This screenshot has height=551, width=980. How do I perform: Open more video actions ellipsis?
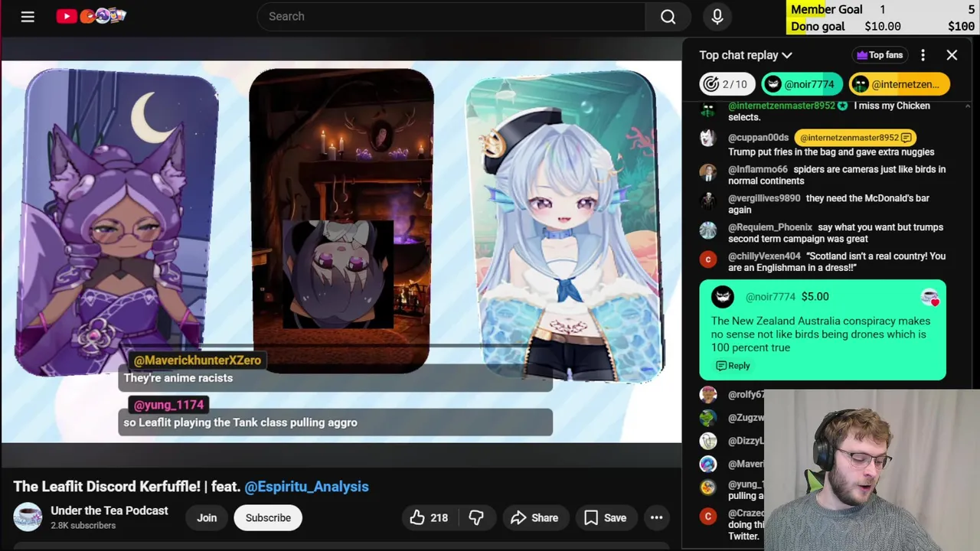click(x=656, y=518)
